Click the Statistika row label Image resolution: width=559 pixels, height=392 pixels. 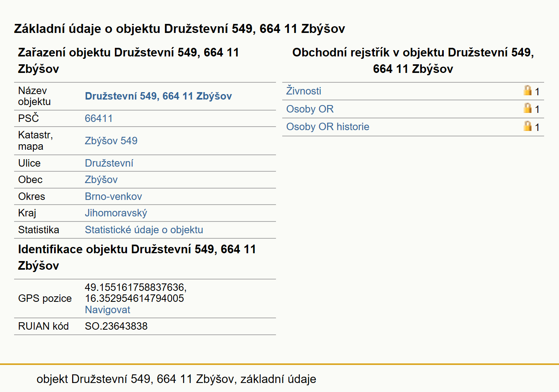[x=39, y=230]
